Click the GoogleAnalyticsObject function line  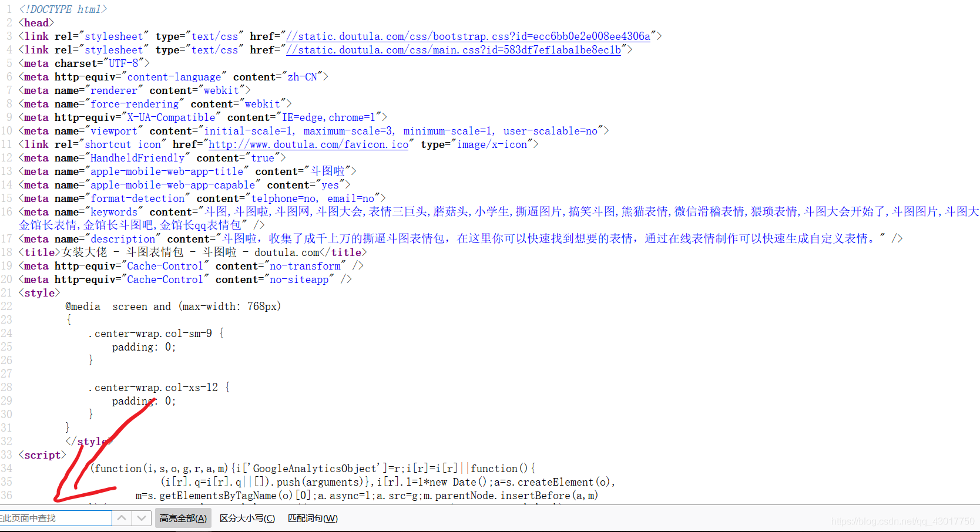coord(313,469)
